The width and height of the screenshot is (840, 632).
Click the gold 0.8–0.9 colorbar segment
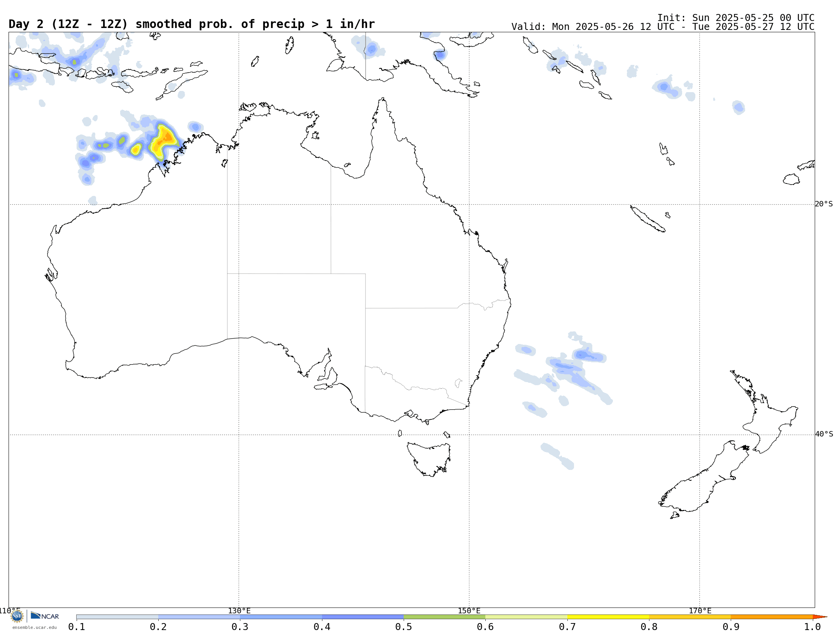click(690, 617)
